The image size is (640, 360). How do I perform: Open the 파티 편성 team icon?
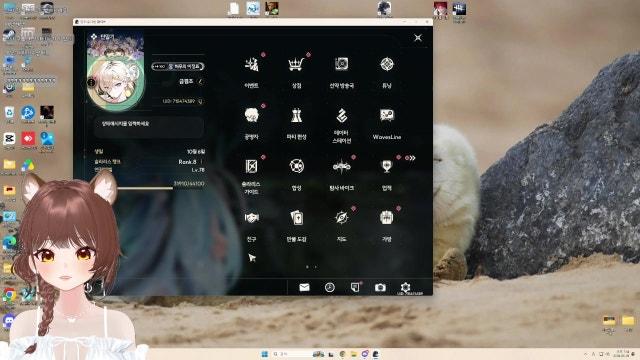click(296, 116)
